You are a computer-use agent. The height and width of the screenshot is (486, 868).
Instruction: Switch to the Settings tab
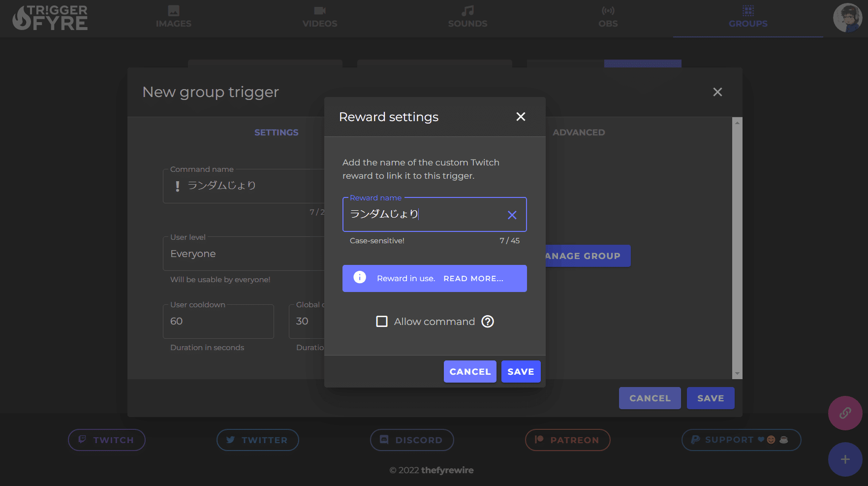point(276,132)
